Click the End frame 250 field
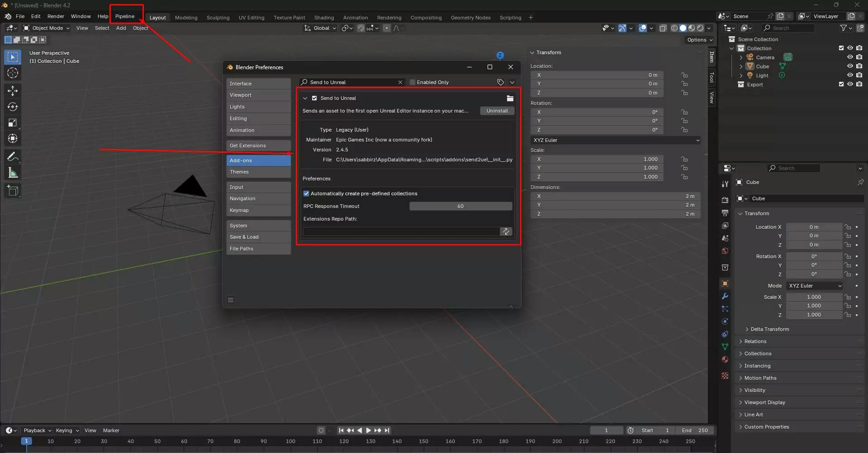The image size is (868, 453). [x=695, y=430]
